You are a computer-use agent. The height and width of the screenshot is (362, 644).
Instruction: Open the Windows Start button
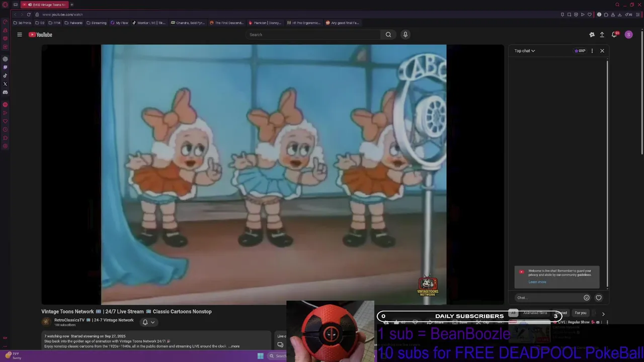260,356
